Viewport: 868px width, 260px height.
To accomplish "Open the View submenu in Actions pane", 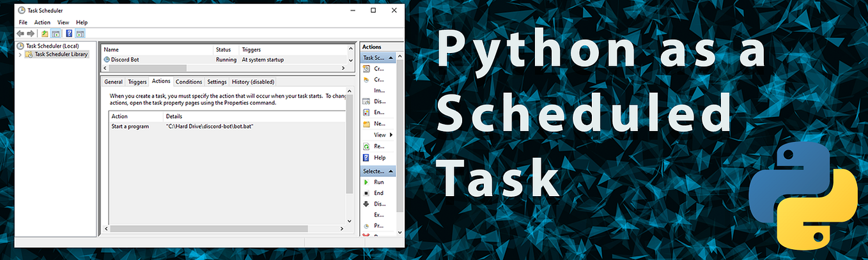I will [383, 135].
